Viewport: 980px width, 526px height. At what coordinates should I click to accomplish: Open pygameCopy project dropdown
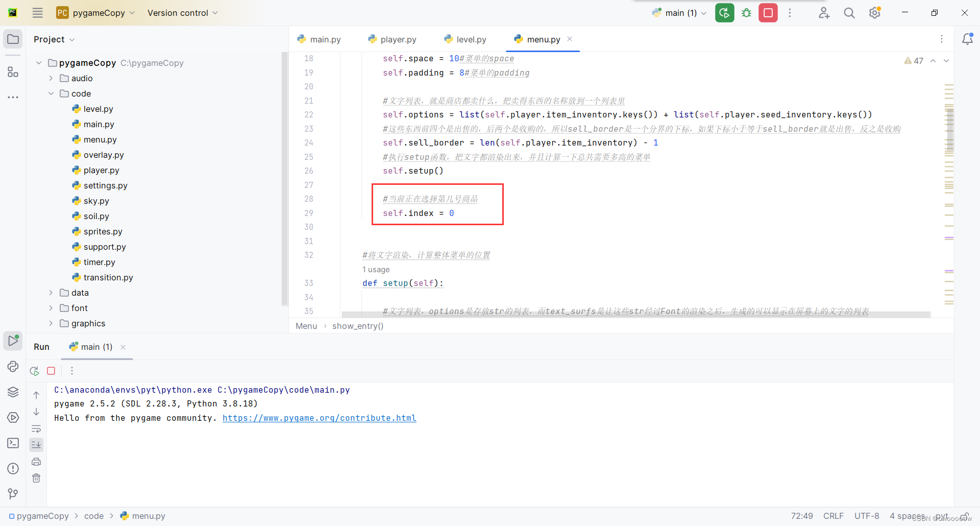96,13
